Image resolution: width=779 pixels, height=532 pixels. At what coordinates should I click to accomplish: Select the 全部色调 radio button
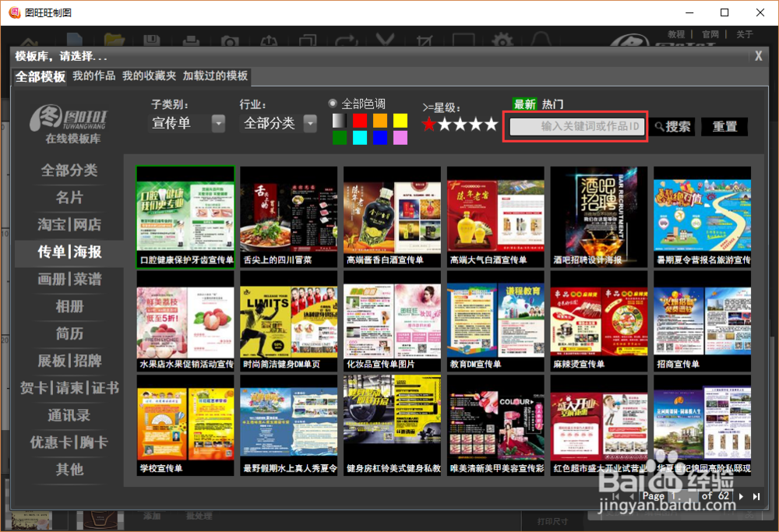[333, 104]
